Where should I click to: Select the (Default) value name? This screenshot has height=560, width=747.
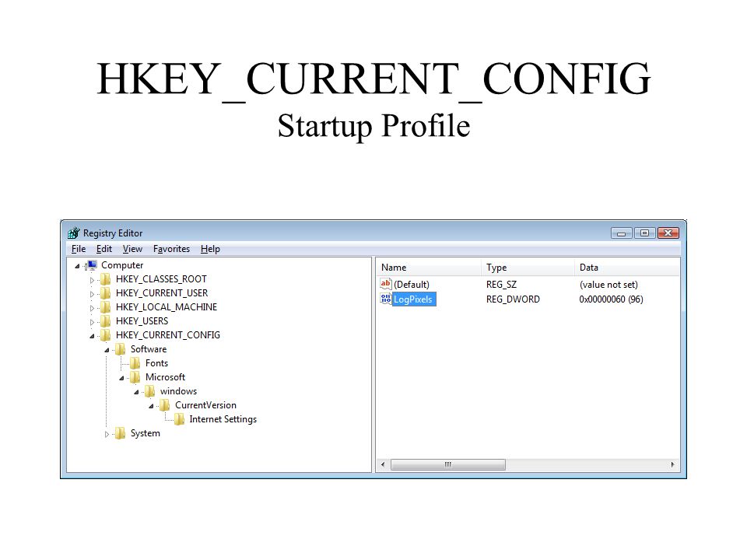[412, 285]
